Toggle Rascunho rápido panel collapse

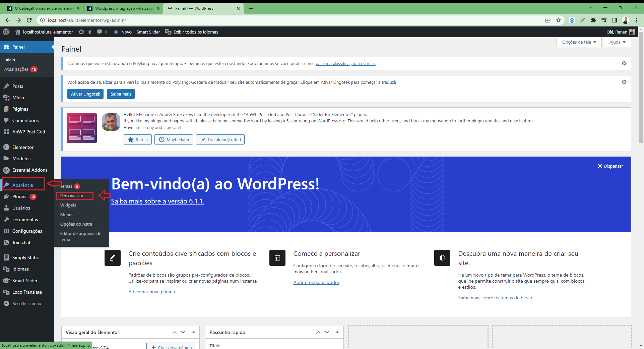(x=337, y=332)
